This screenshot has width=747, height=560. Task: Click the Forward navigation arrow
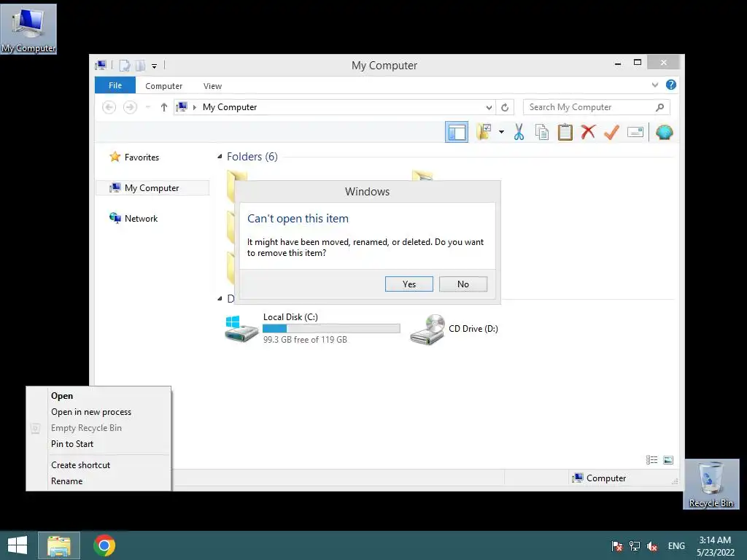[130, 107]
